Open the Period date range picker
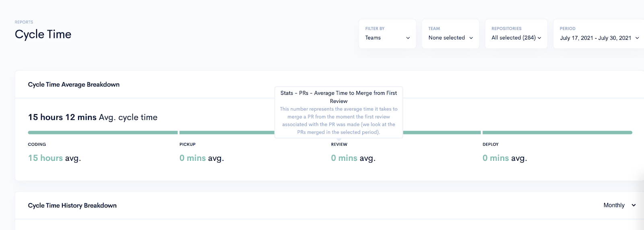The height and width of the screenshot is (230, 644). [599, 34]
